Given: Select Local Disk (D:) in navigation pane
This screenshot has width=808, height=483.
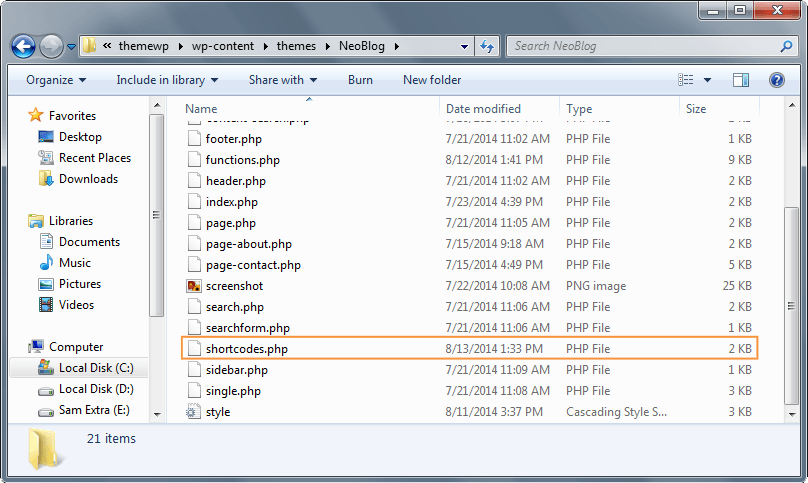Looking at the screenshot, I should 95,389.
